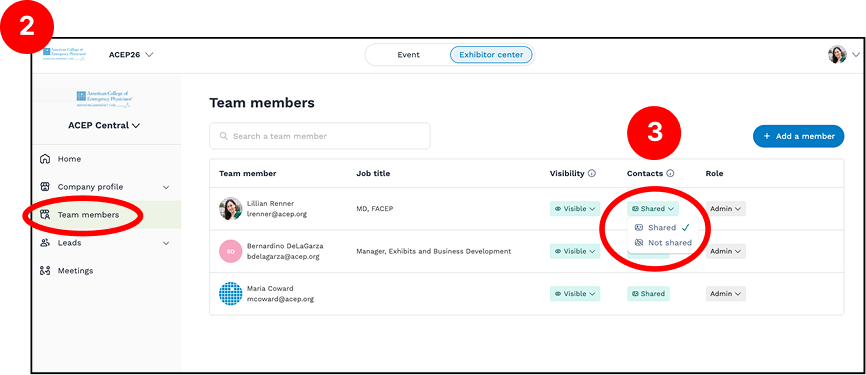Click the Team members icon
866x375 pixels.
[45, 215]
